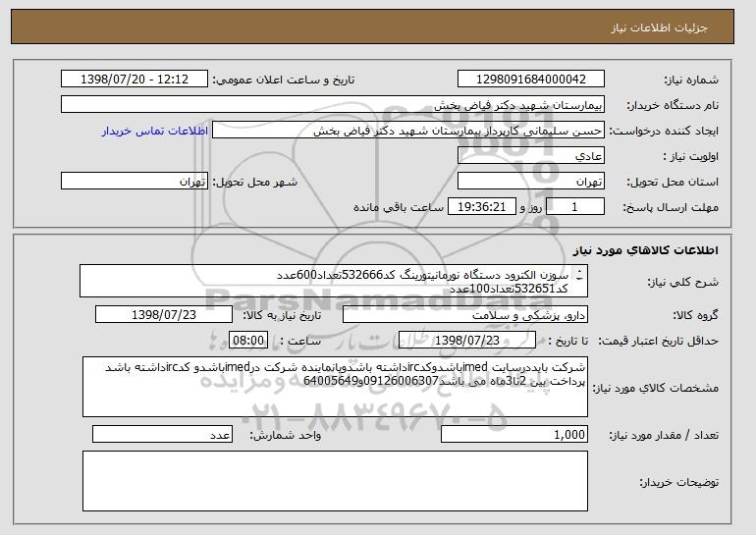Click the تعداد / مقدار مورد نیاز label
The height and width of the screenshot is (535, 756).
click(x=664, y=435)
